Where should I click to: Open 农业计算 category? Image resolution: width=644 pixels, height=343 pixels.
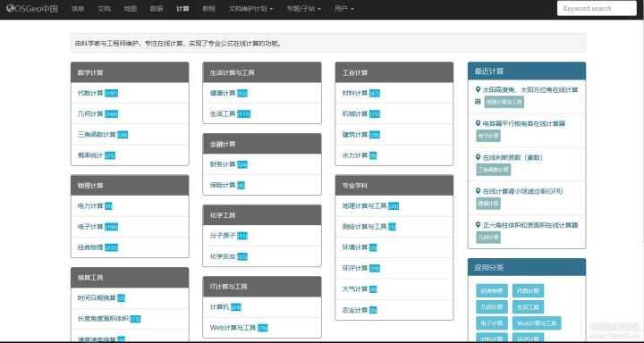coord(355,310)
